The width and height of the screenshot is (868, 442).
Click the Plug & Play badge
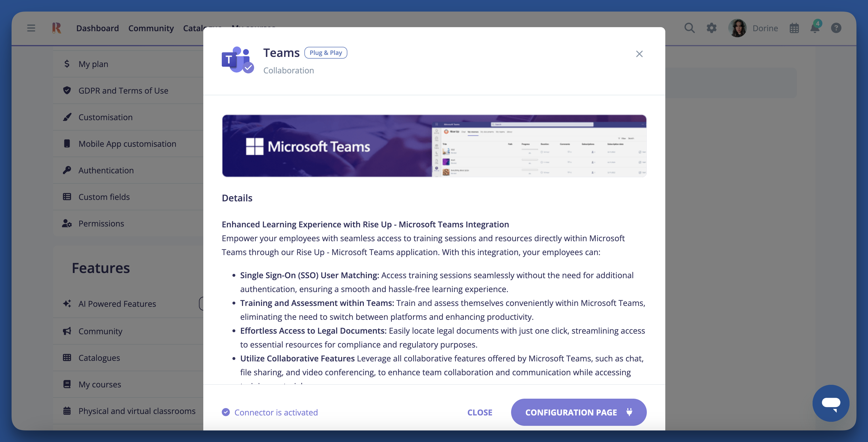[x=325, y=53]
